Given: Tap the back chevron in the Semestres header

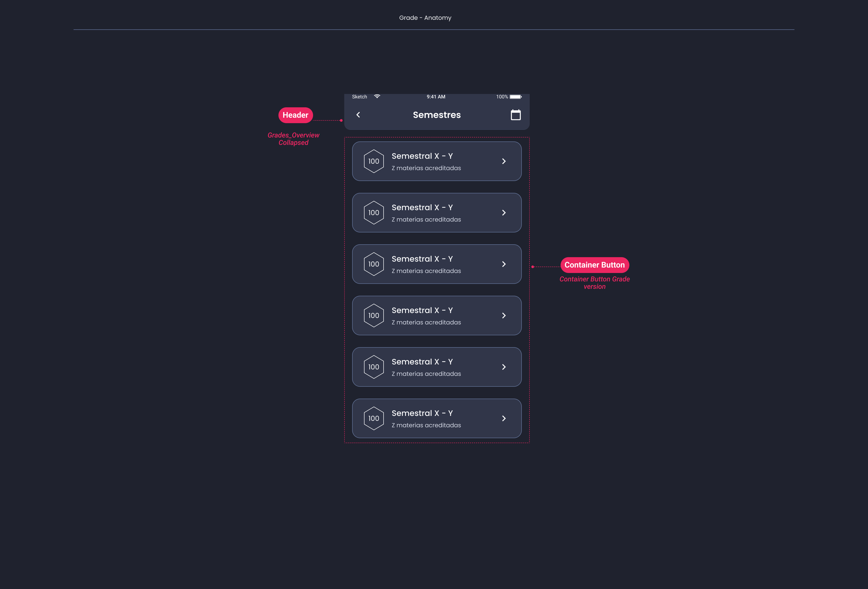Looking at the screenshot, I should tap(358, 115).
